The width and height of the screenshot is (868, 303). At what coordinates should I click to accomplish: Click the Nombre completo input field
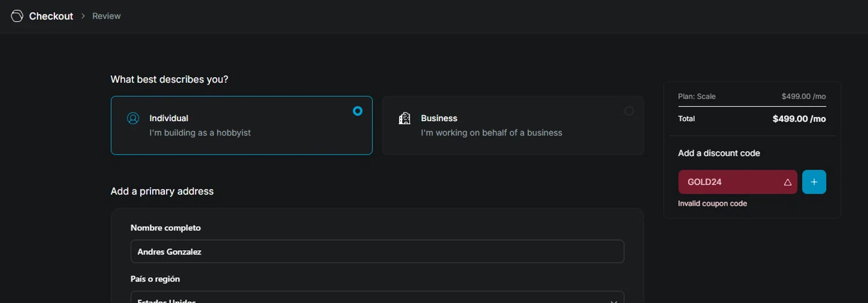pos(377,251)
